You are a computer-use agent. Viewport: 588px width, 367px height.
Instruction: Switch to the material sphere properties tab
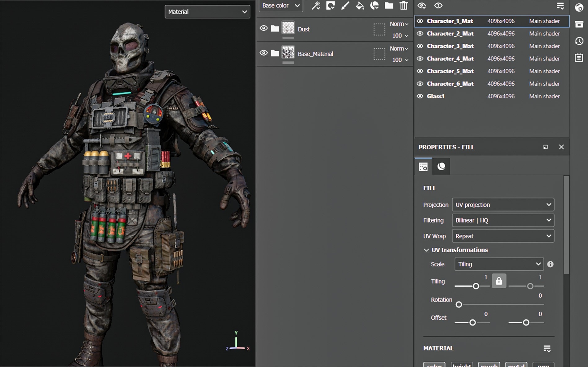[x=441, y=166]
